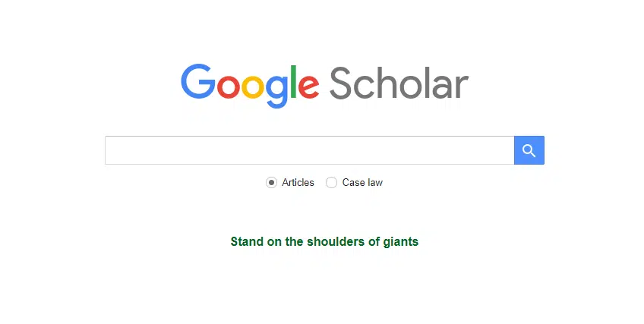Screen dimensions: 644x324
Task: Click the red letter e in Google
Action: point(308,86)
